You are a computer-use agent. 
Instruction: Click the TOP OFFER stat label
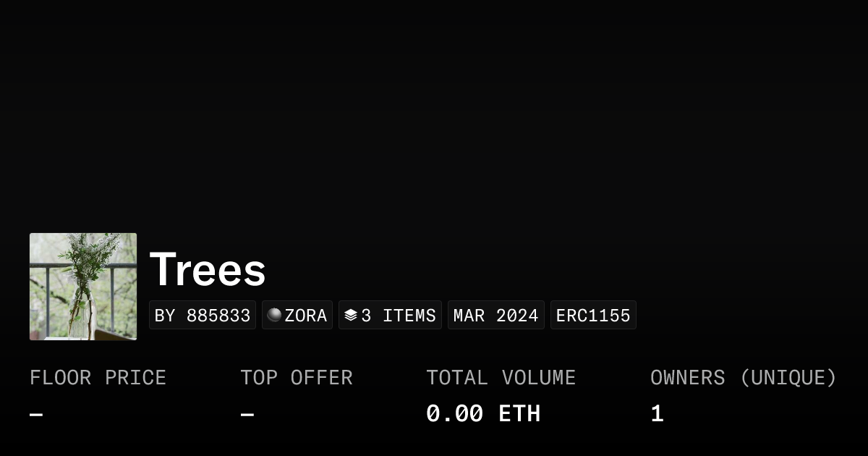click(297, 377)
